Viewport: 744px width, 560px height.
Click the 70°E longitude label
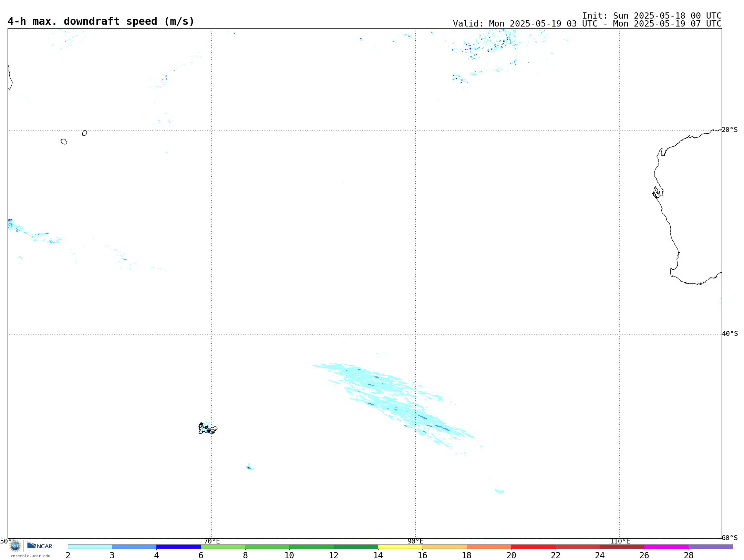(212, 541)
